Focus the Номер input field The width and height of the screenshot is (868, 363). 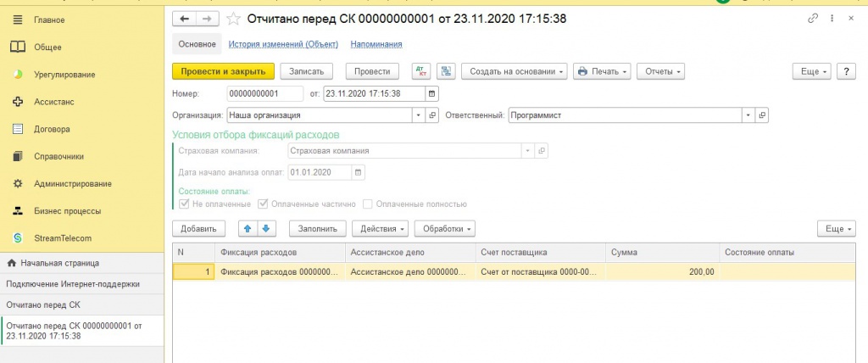(265, 93)
